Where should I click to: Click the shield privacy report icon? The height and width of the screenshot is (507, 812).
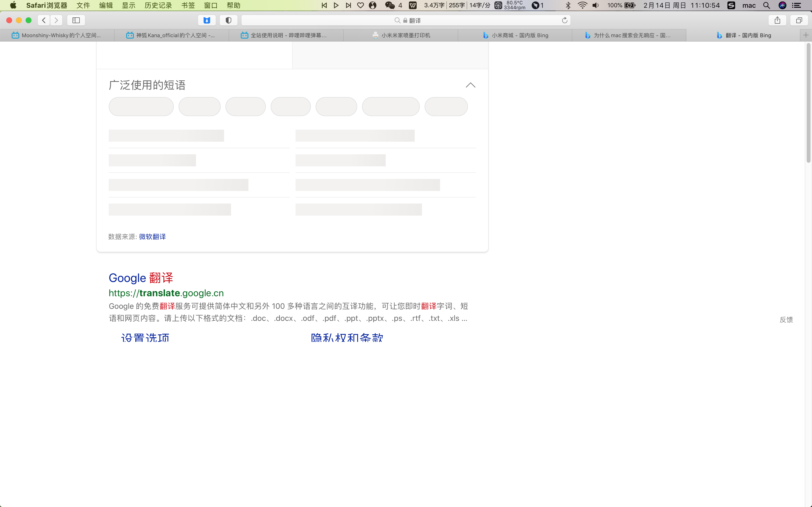coord(229,21)
